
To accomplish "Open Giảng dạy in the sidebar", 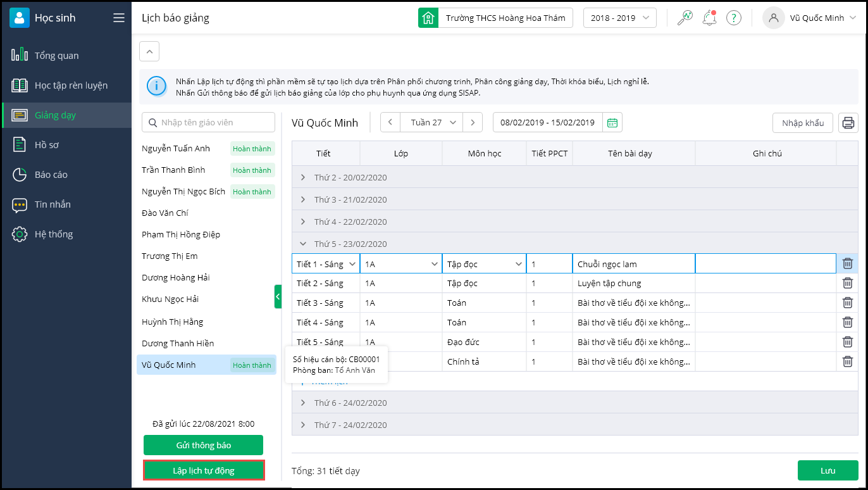I will (x=55, y=115).
